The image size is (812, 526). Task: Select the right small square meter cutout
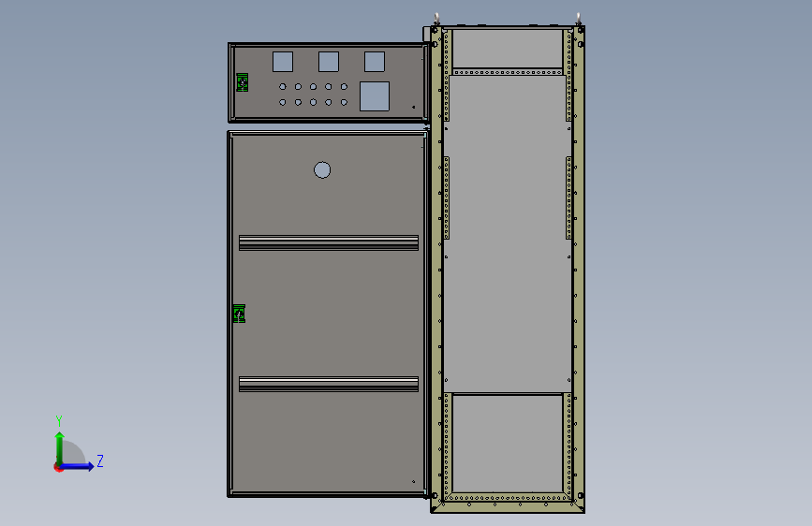point(375,62)
